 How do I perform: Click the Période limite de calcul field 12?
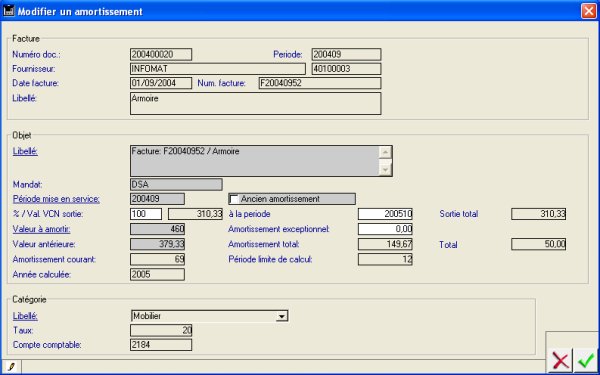pos(385,259)
